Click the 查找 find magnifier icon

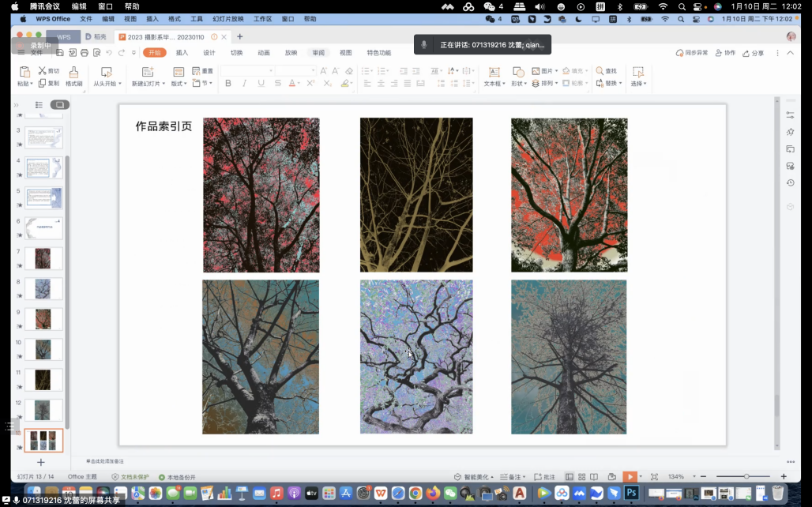click(x=600, y=71)
